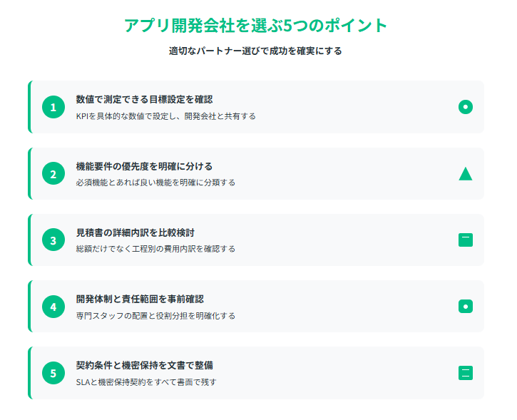Click the number 1 circle badge
The image size is (517, 420).
point(53,107)
